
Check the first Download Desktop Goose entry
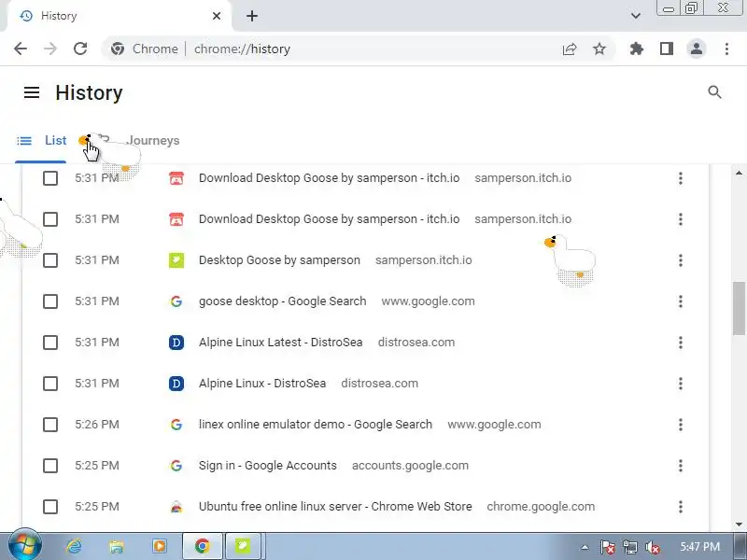[50, 178]
